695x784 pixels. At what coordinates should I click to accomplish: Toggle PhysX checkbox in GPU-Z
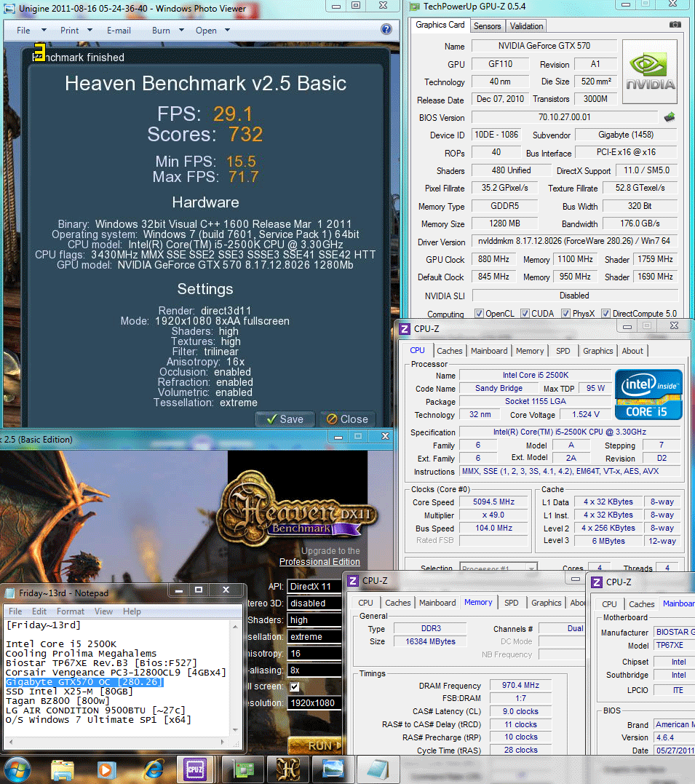566,314
